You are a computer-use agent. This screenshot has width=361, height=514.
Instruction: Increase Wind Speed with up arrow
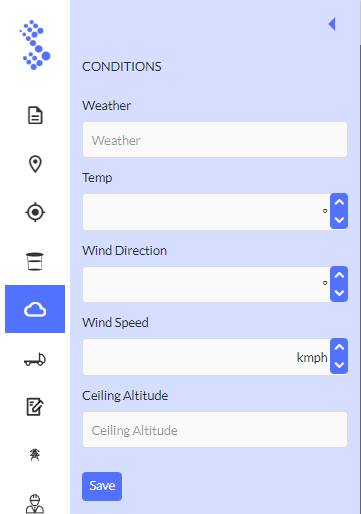[339, 347]
